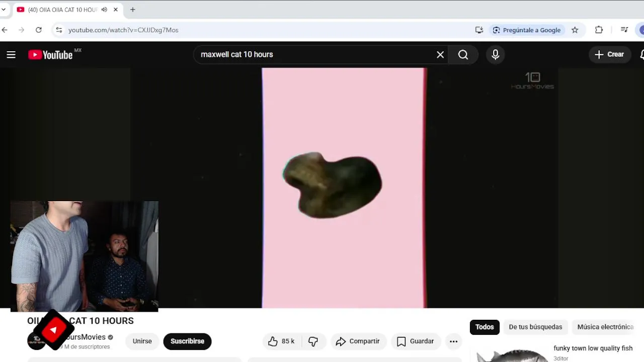Select De tus búsquedas filter chip

coord(535,327)
